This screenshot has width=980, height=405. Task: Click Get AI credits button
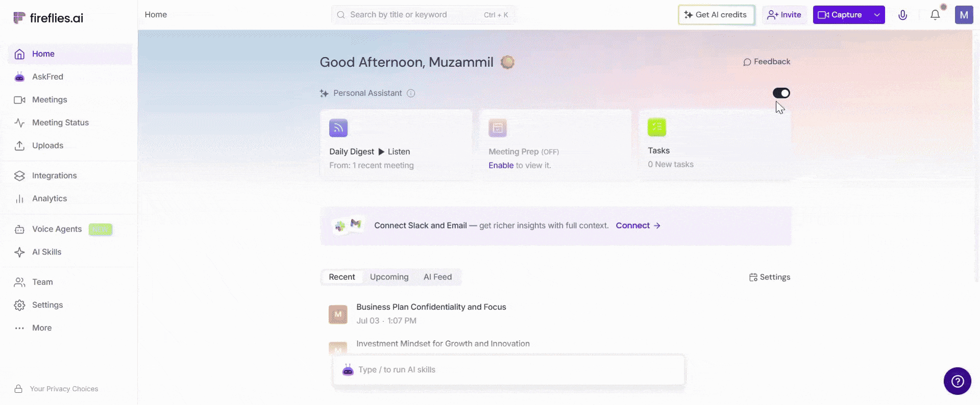716,15
